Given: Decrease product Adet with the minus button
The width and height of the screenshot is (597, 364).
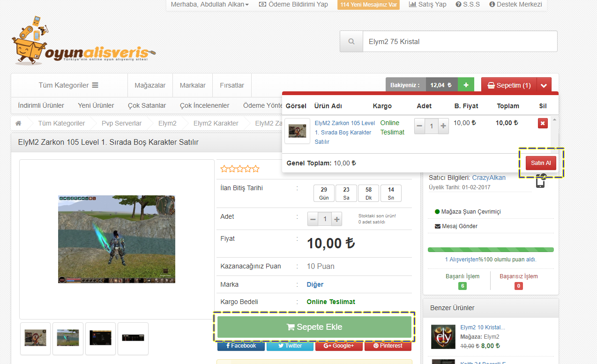Looking at the screenshot, I should 313,219.
